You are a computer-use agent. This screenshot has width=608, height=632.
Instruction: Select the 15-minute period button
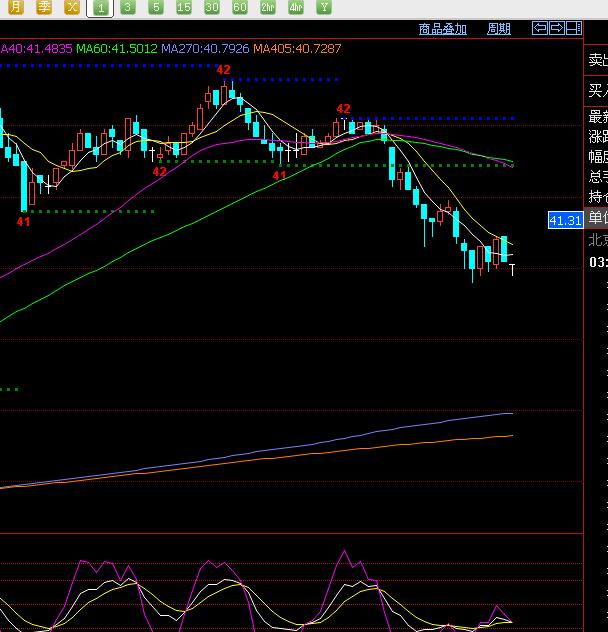(183, 8)
